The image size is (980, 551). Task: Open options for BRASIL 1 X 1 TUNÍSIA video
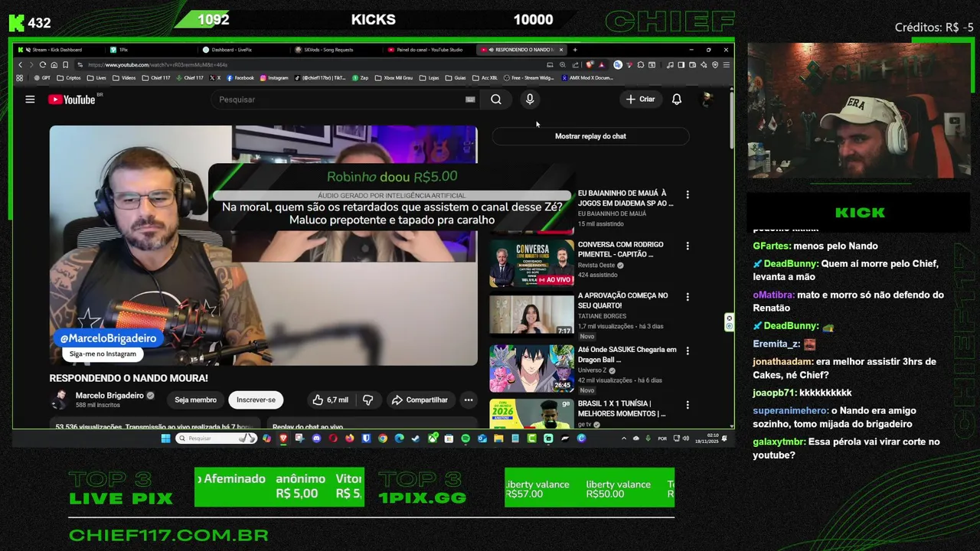click(x=688, y=405)
